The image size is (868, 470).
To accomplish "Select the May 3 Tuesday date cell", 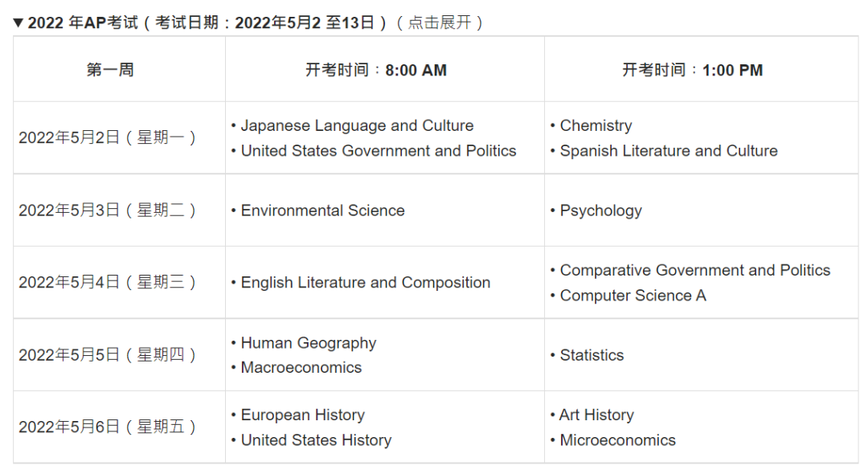I will pos(108,210).
